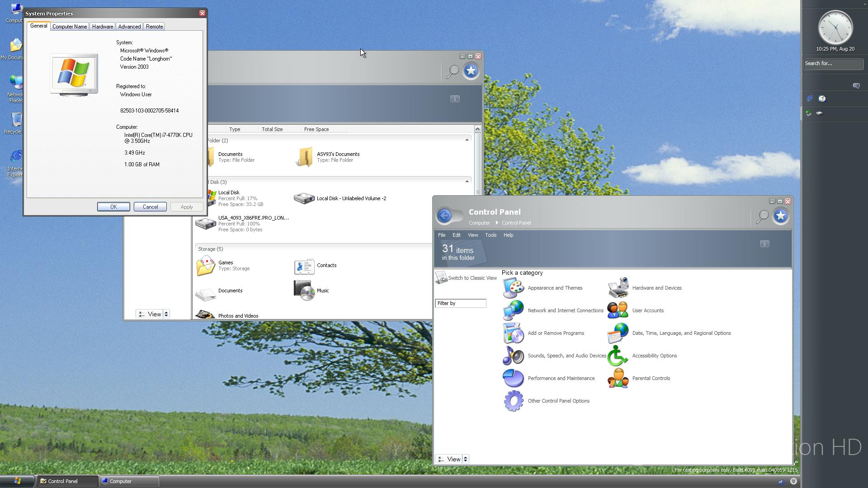The height and width of the screenshot is (488, 868).
Task: Click the Filter by input field
Action: [460, 303]
